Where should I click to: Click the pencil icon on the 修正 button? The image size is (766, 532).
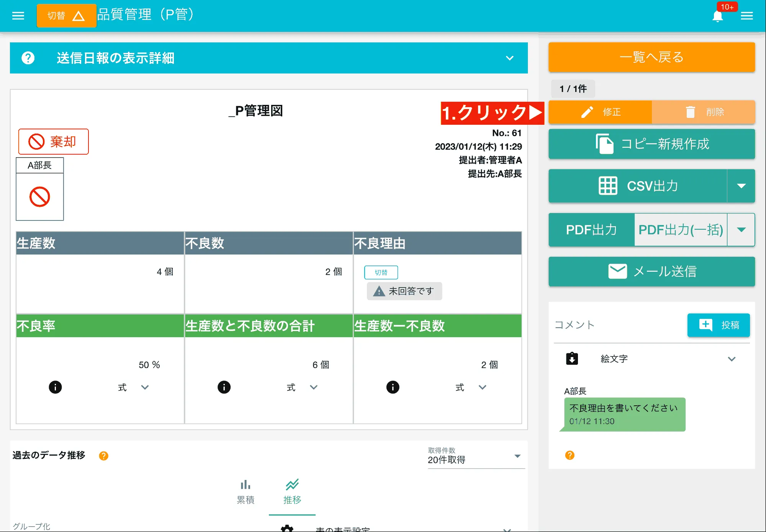coord(587,112)
